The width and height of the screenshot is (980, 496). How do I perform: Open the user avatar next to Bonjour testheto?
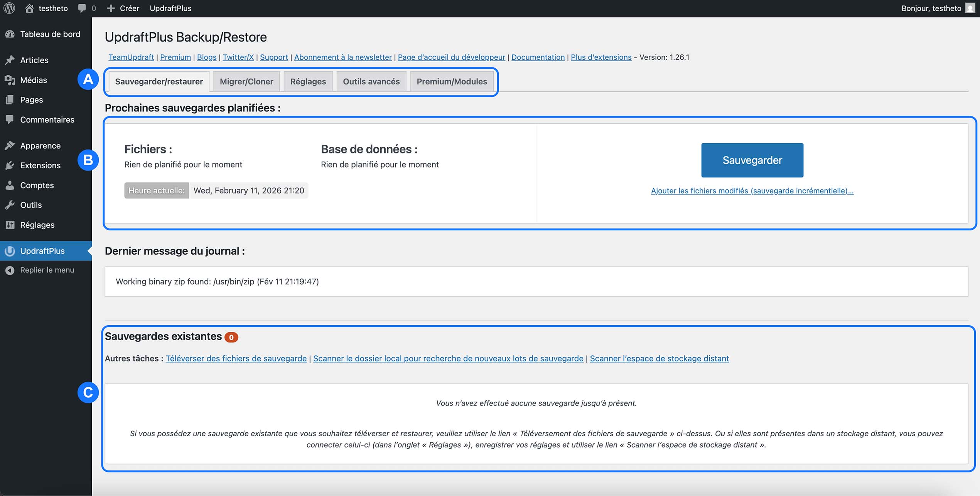[969, 8]
